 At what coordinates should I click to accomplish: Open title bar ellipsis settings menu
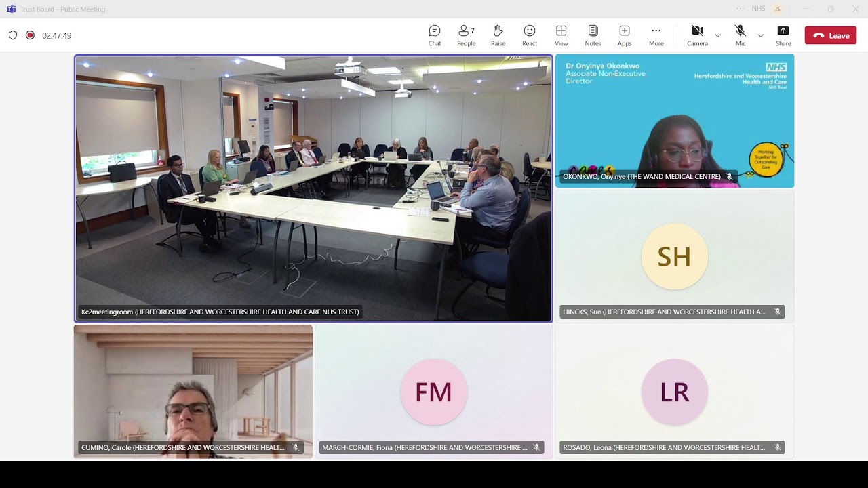coord(740,9)
